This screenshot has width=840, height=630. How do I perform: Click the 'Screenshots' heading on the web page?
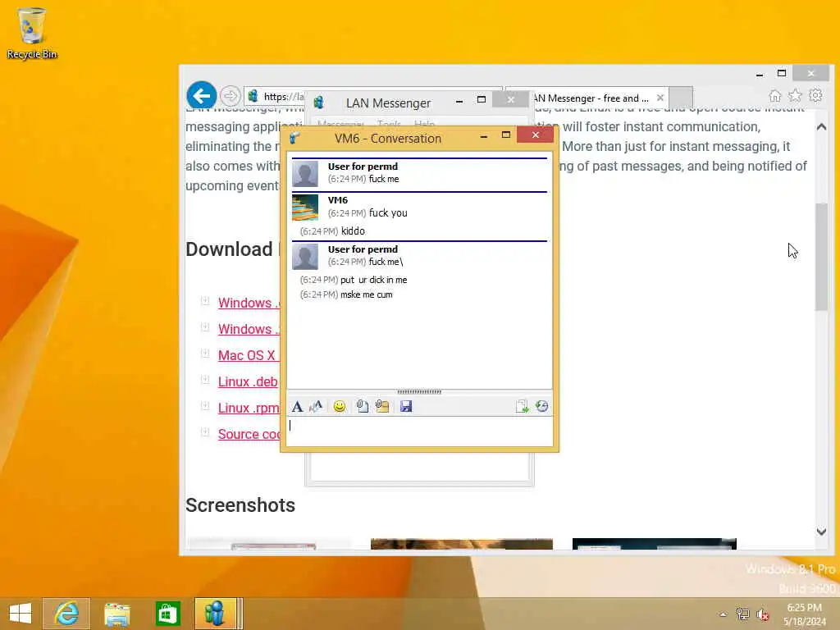pyautogui.click(x=240, y=505)
